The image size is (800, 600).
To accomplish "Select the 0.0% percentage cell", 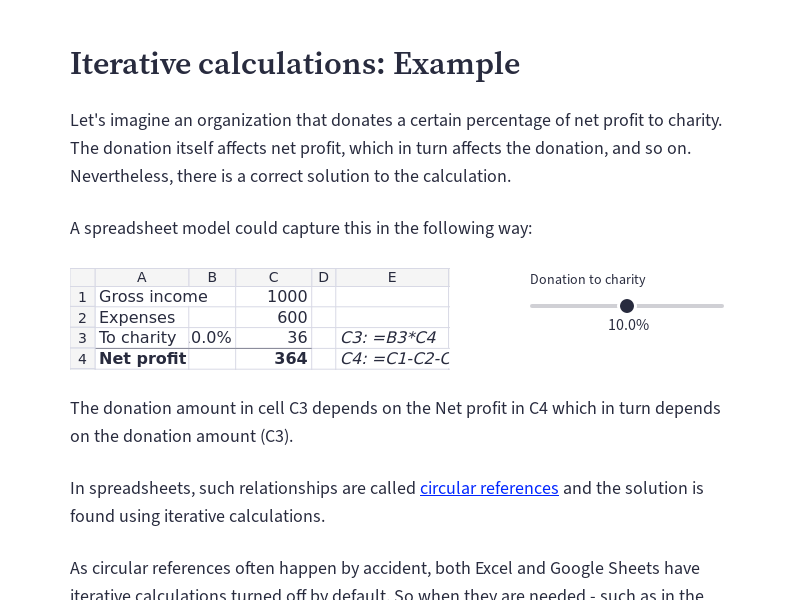I will pos(211,337).
